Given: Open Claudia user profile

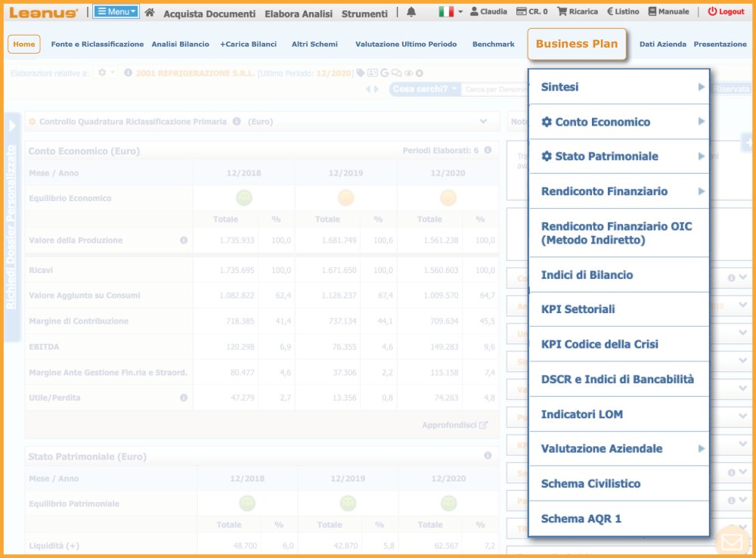Looking at the screenshot, I should pos(488,11).
